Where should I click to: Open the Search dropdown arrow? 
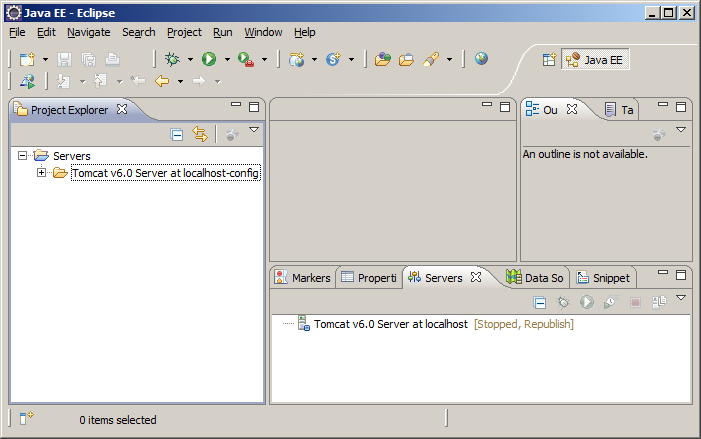[x=449, y=59]
